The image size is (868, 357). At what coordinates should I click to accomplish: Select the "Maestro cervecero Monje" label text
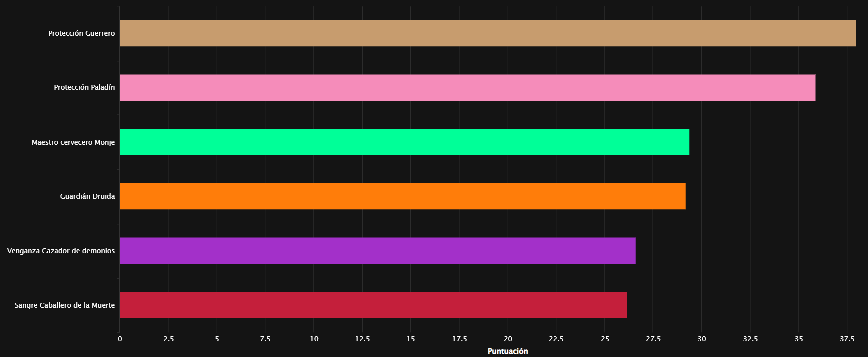pyautogui.click(x=73, y=142)
